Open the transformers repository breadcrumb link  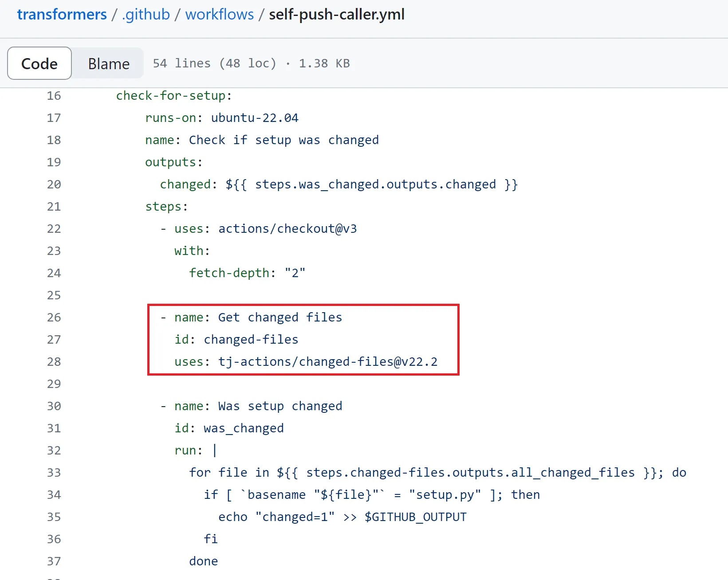(62, 15)
